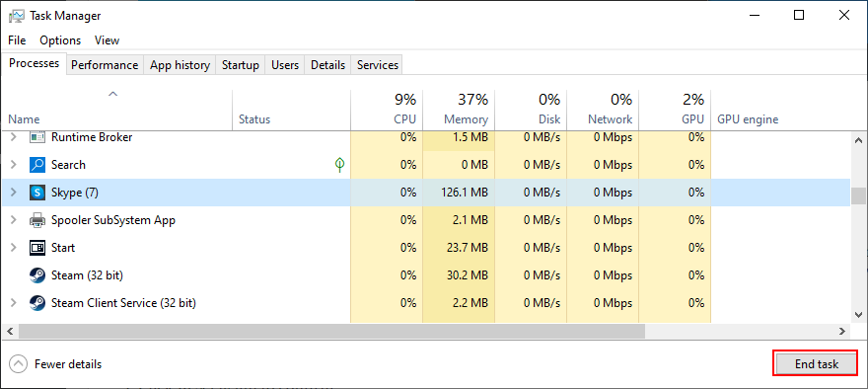The image size is (868, 389).
Task: Select the Processes tab
Action: point(35,63)
